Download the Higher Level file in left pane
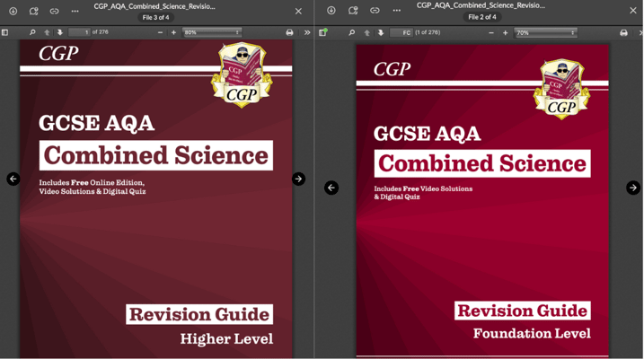Viewport: 644px width, 359px height. click(x=13, y=11)
